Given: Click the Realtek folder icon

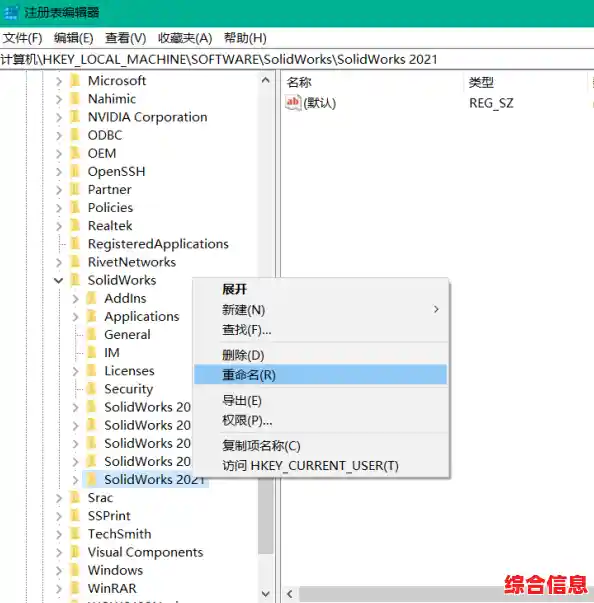Looking at the screenshot, I should pos(75,225).
